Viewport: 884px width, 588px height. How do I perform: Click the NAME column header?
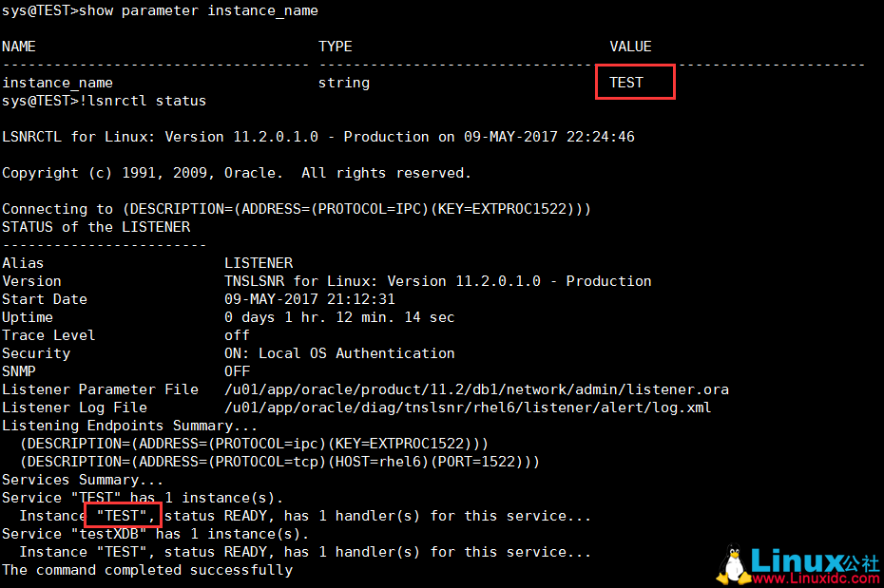19,47
